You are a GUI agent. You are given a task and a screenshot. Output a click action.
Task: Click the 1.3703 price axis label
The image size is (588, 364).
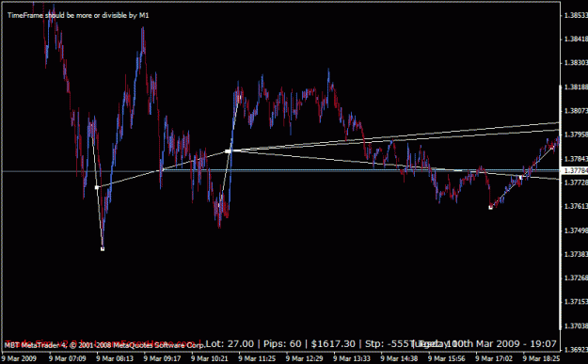click(576, 326)
